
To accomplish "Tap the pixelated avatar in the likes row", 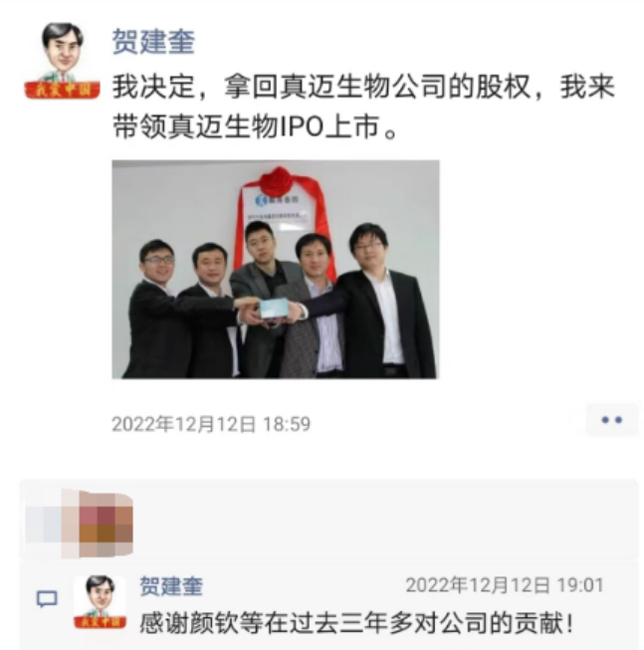I will 80,524.
